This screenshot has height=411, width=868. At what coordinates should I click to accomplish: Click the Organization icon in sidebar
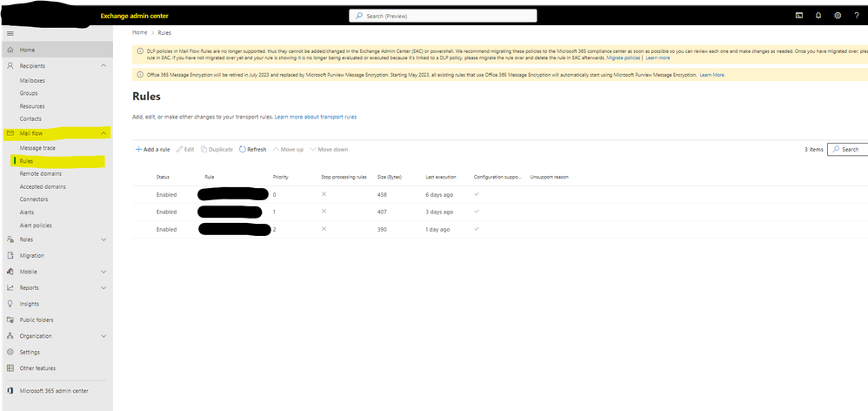10,335
